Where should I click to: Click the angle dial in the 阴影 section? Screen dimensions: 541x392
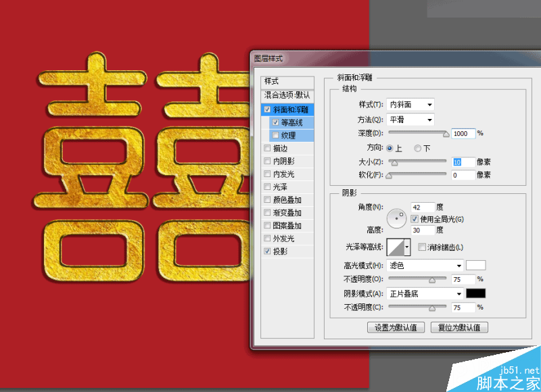[398, 218]
